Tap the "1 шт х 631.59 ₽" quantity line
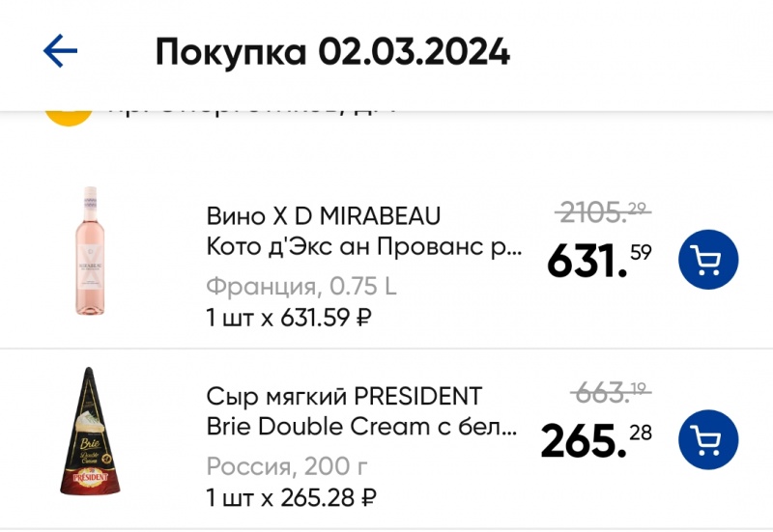Viewport: 773px width, 532px height. point(289,317)
